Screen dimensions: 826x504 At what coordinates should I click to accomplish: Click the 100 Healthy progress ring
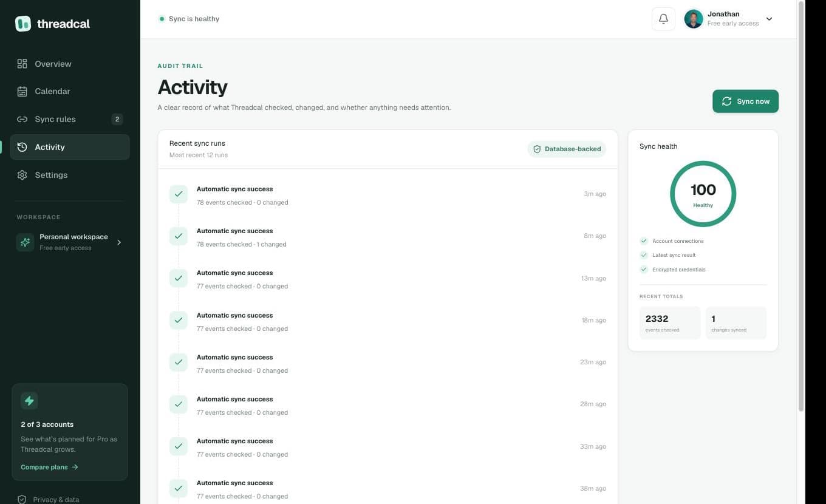(x=703, y=194)
